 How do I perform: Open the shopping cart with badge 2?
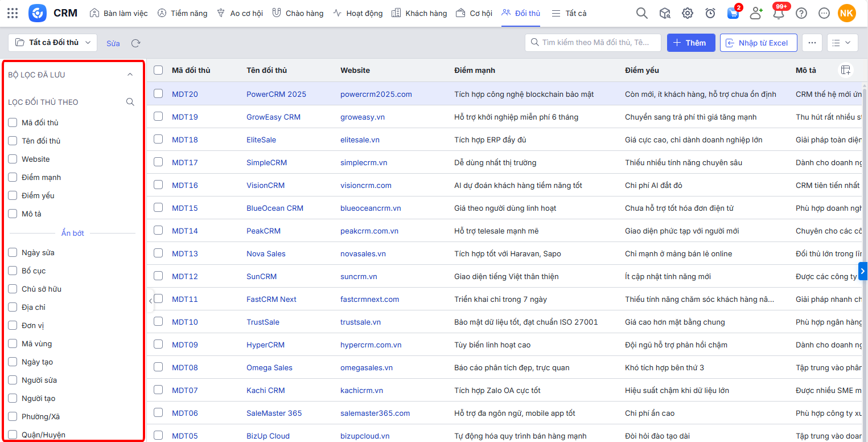click(733, 13)
